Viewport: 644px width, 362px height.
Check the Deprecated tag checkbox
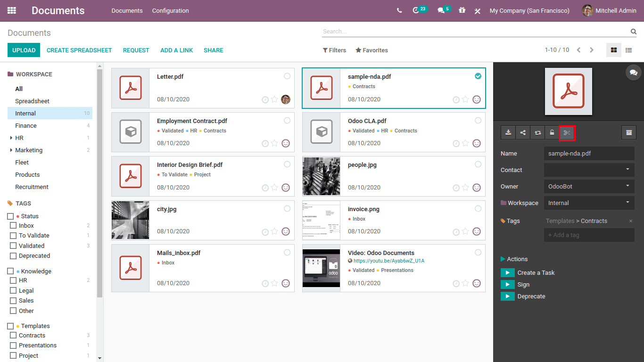(13, 256)
